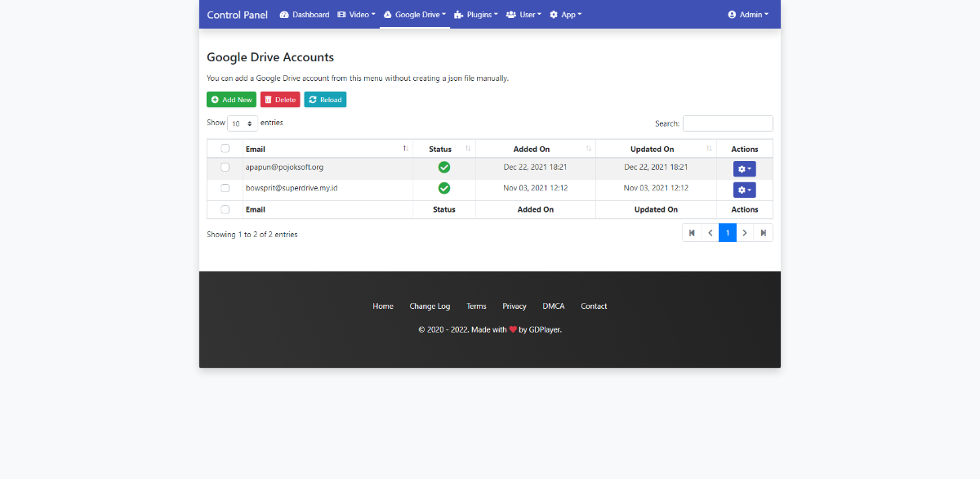This screenshot has width=980, height=479.
Task: Open the Change Log footer link
Action: (430, 307)
